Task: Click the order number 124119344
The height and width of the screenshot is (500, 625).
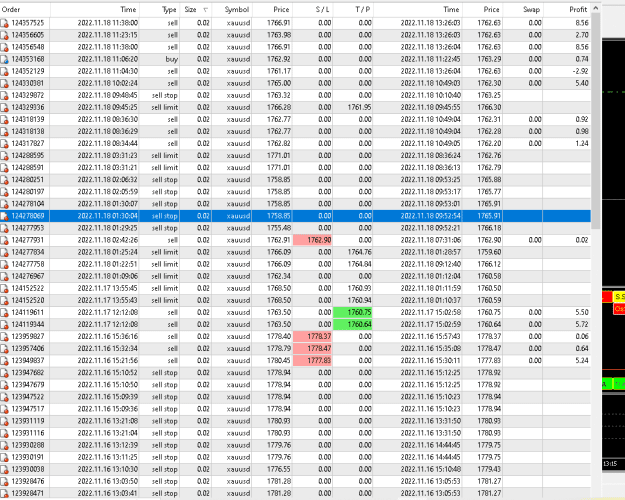Action: pyautogui.click(x=28, y=325)
